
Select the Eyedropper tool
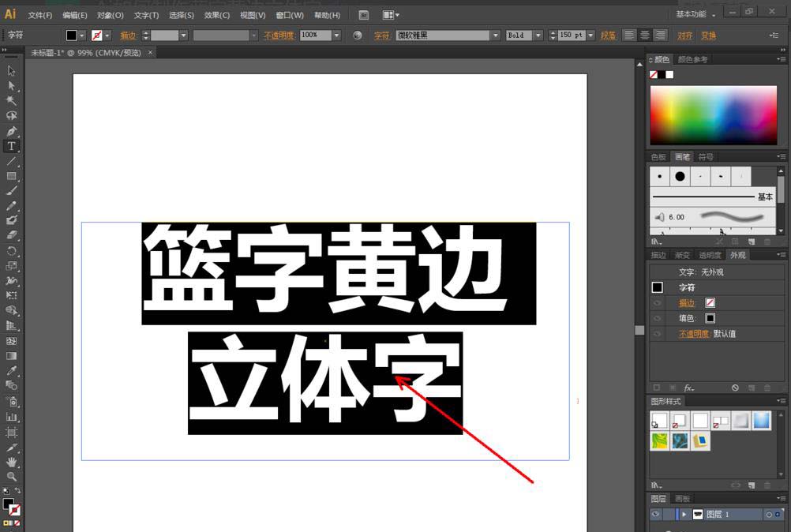11,371
